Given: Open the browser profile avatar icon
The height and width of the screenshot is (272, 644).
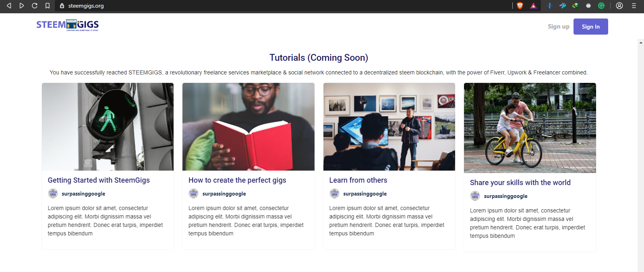Looking at the screenshot, I should (619, 6).
